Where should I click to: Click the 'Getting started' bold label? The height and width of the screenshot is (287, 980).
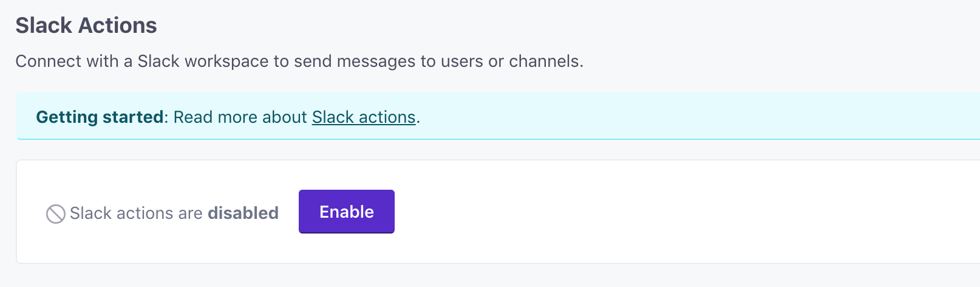click(99, 117)
